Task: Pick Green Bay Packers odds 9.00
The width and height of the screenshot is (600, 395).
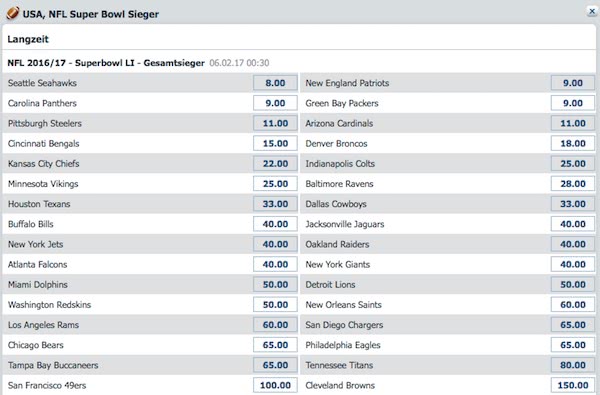Action: (573, 103)
